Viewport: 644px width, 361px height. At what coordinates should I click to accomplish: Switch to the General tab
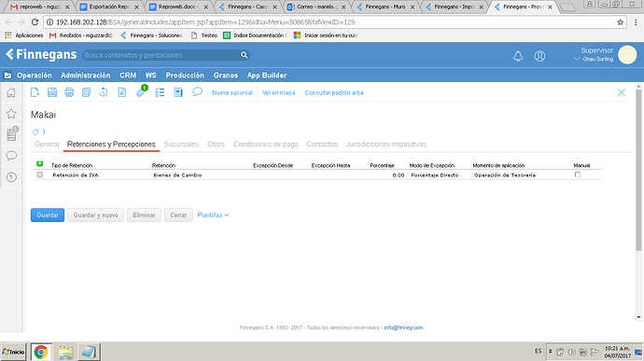(47, 145)
